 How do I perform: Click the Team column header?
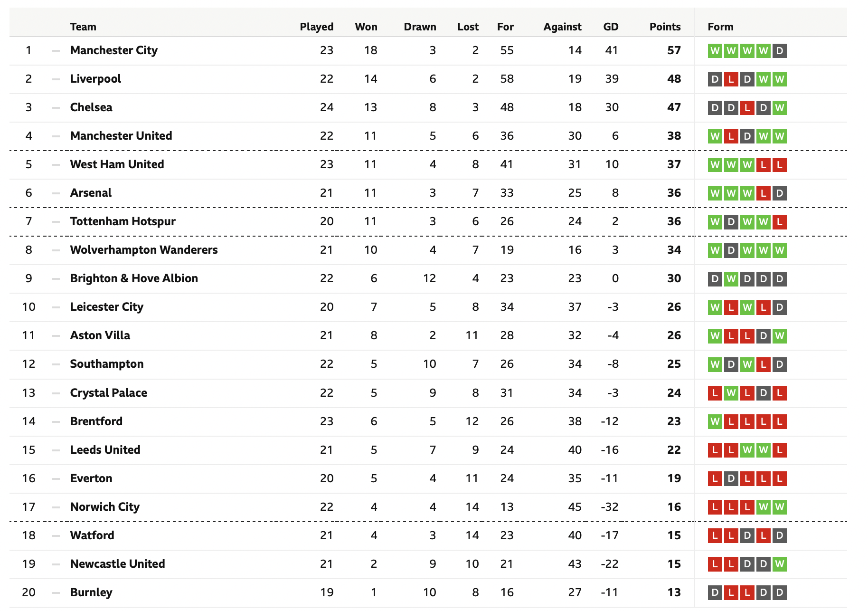83,27
